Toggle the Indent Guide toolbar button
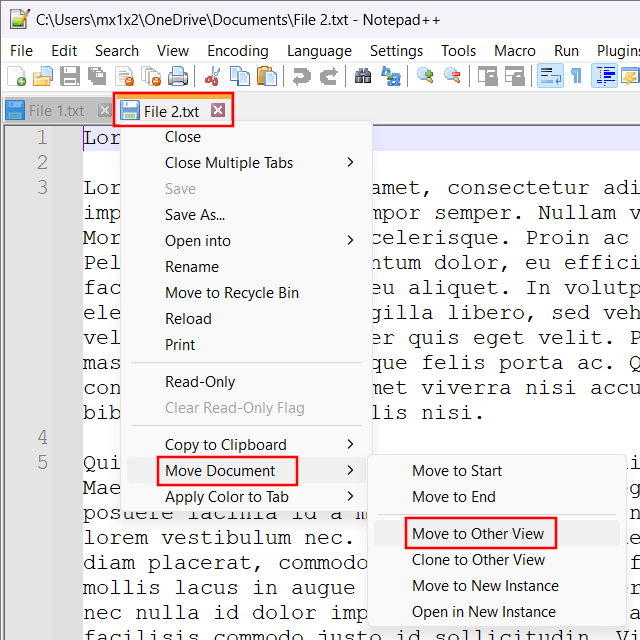 coord(604,76)
